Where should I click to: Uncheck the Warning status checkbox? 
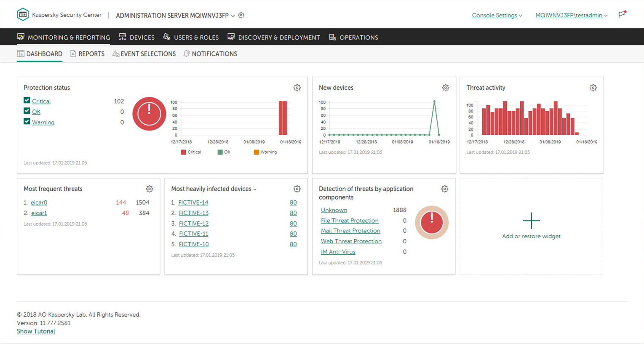click(x=27, y=122)
